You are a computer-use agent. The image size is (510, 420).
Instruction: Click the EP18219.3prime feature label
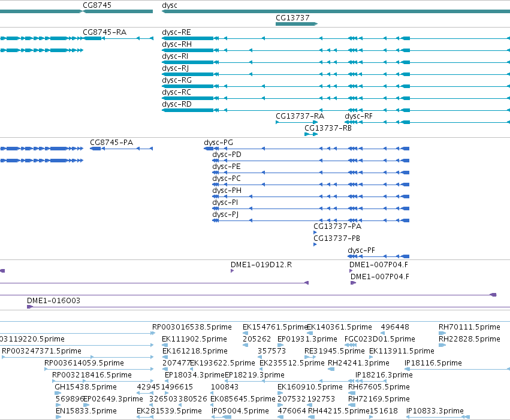(254, 375)
